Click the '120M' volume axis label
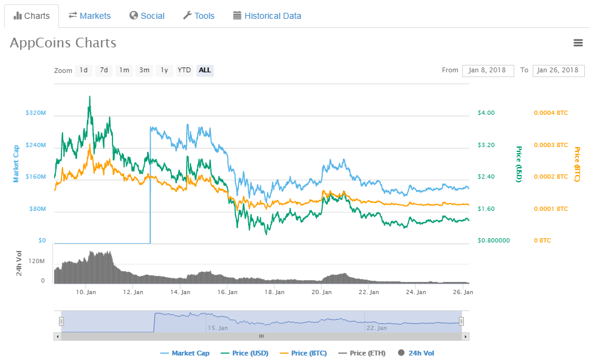Viewport: 597px width, 364px height. 36,261
